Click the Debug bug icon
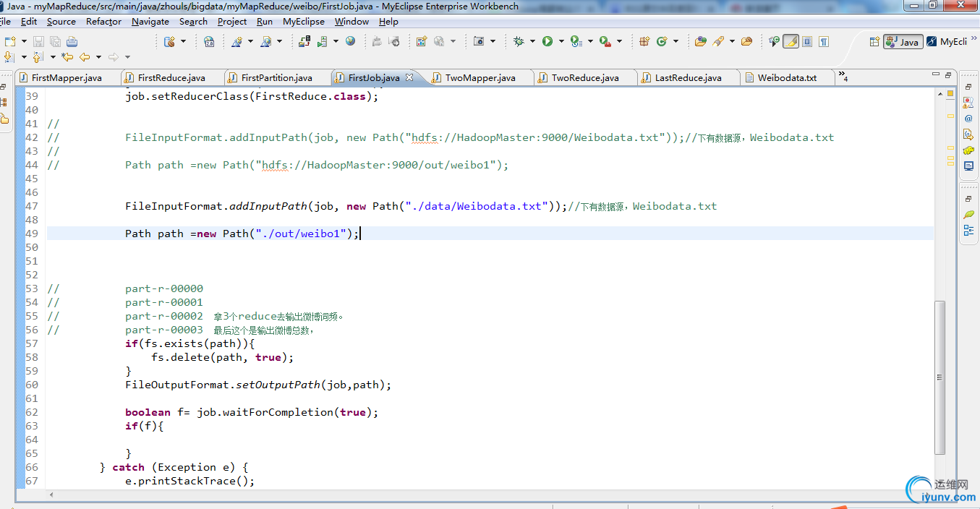The width and height of the screenshot is (980, 509). pos(519,41)
